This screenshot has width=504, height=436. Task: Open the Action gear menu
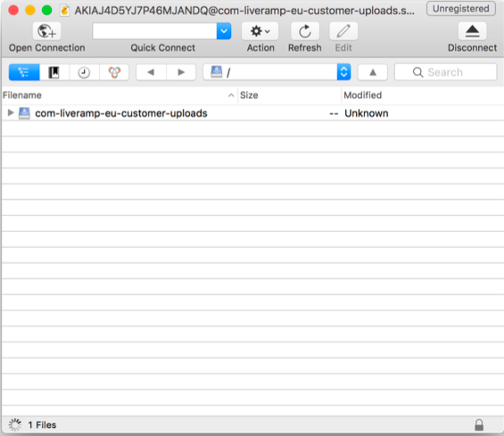click(260, 31)
